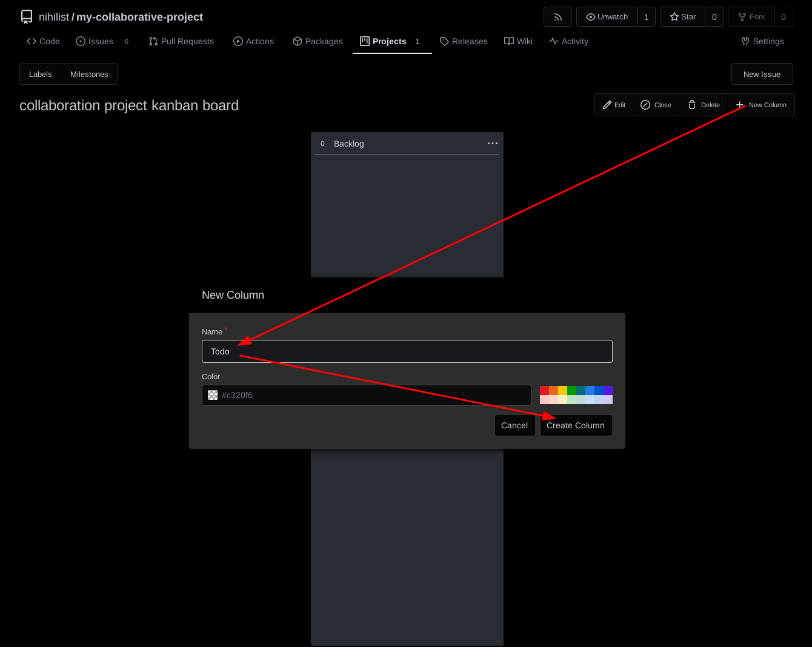Click the New Column plus button
Image resolution: width=812 pixels, height=647 pixels.
(x=761, y=105)
